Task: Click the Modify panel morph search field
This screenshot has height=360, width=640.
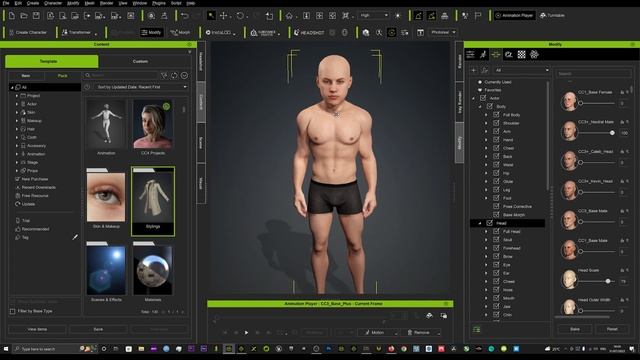Action: pyautogui.click(x=594, y=74)
